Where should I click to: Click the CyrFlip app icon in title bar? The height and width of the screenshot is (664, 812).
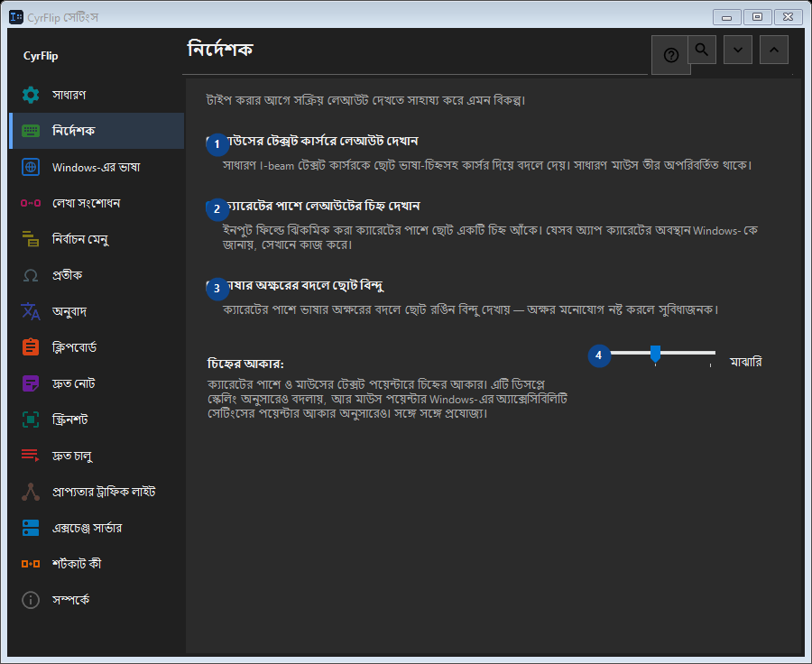[x=16, y=17]
